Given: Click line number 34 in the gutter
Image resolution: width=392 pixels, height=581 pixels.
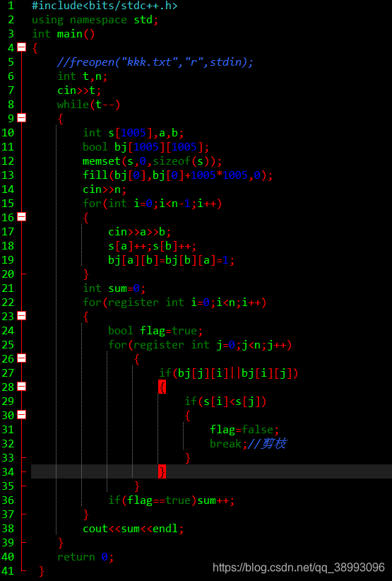Looking at the screenshot, I should [8, 471].
